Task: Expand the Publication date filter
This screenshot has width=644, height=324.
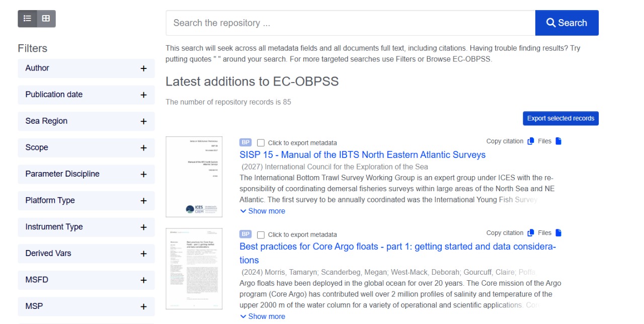Action: tap(143, 95)
